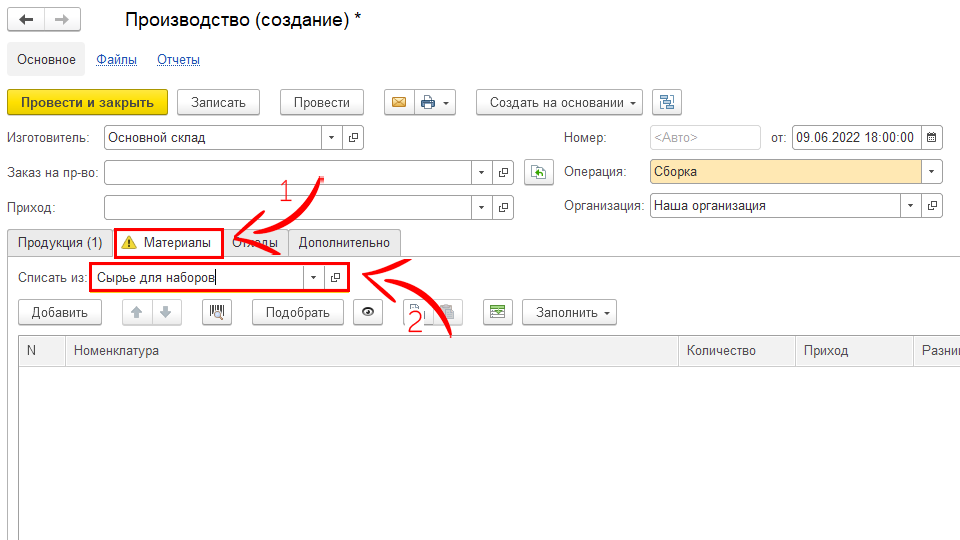Screen dimensions: 960x540
Task: Click the printer icon
Action: coord(429,102)
